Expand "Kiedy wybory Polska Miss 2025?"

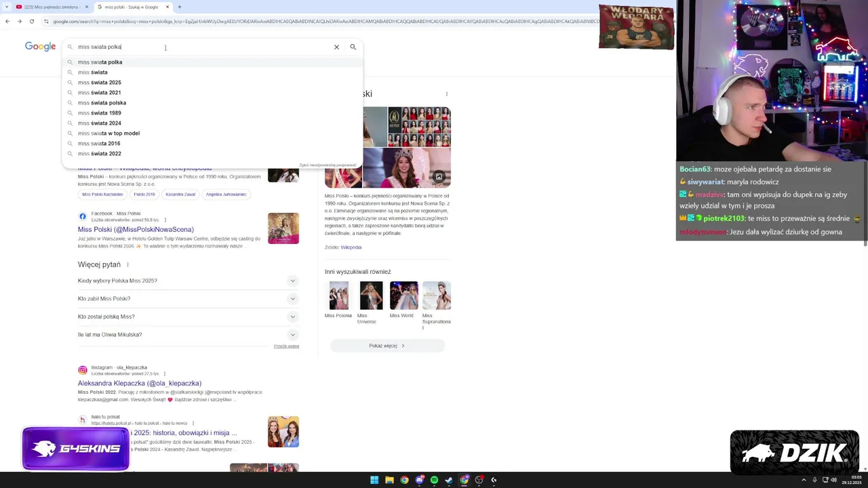(189, 281)
